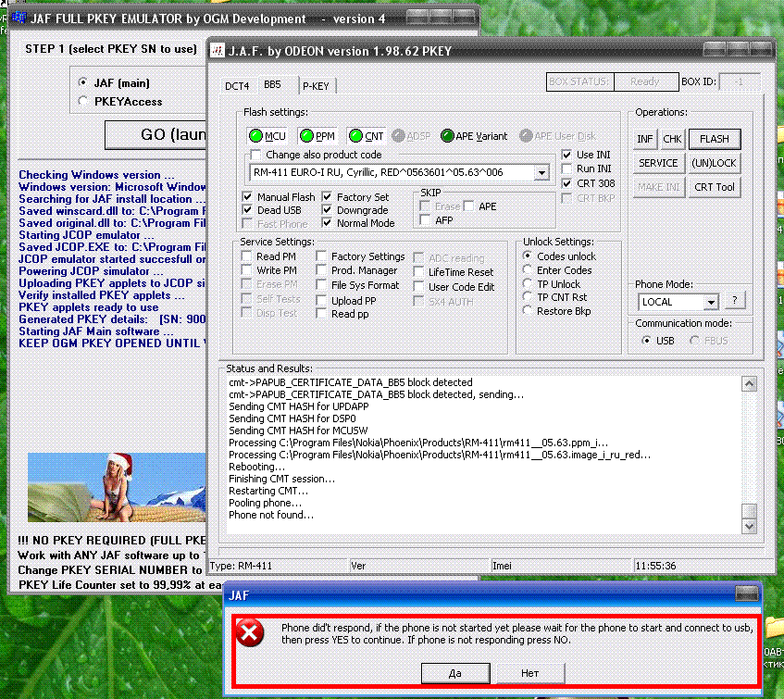Image resolution: width=784 pixels, height=699 pixels.
Task: Uncheck the Use INI option
Action: tap(566, 155)
